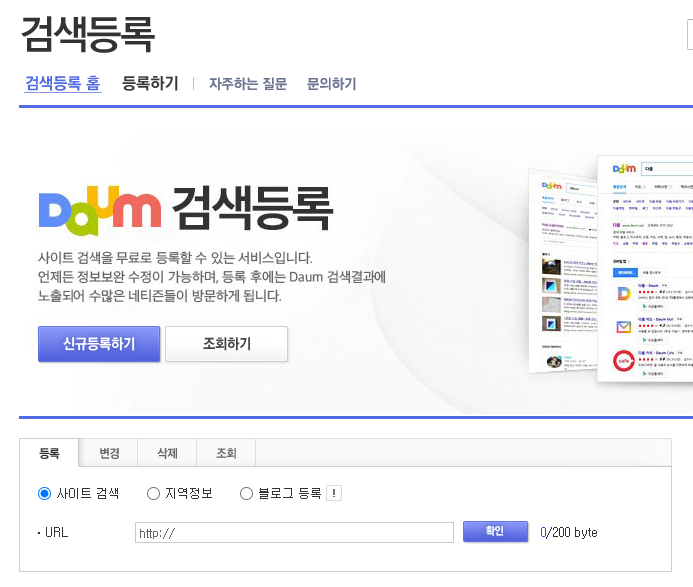This screenshot has width=693, height=587.
Task: Open the 검색등록 홈 menu
Action: 63,83
